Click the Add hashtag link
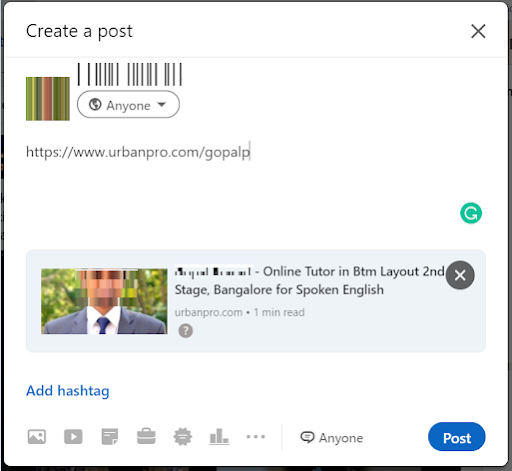 click(x=68, y=391)
